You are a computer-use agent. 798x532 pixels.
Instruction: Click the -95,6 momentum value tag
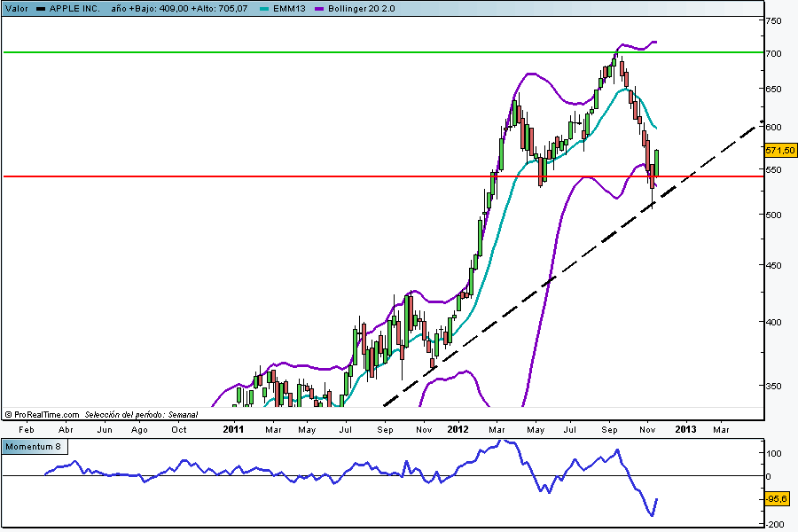pos(779,499)
